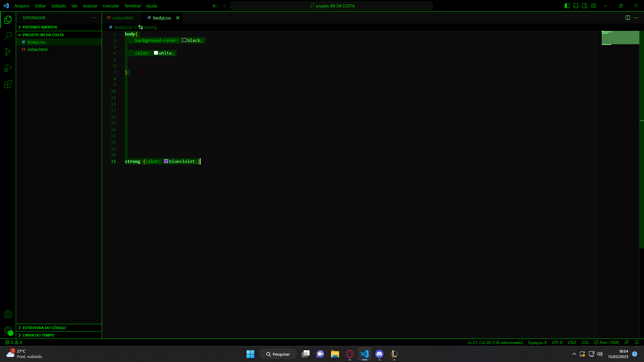Viewport: 644px width, 362px height.
Task: Select body{.css in the file tree
Action: coord(59,42)
